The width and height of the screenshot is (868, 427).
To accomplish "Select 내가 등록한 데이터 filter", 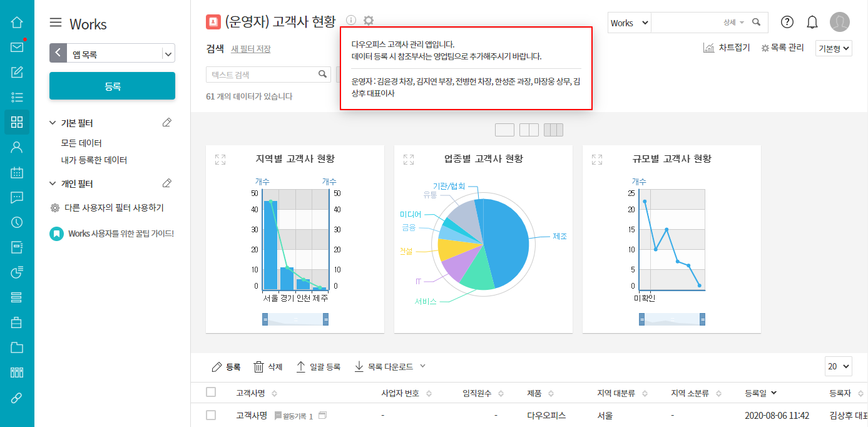I will [94, 160].
